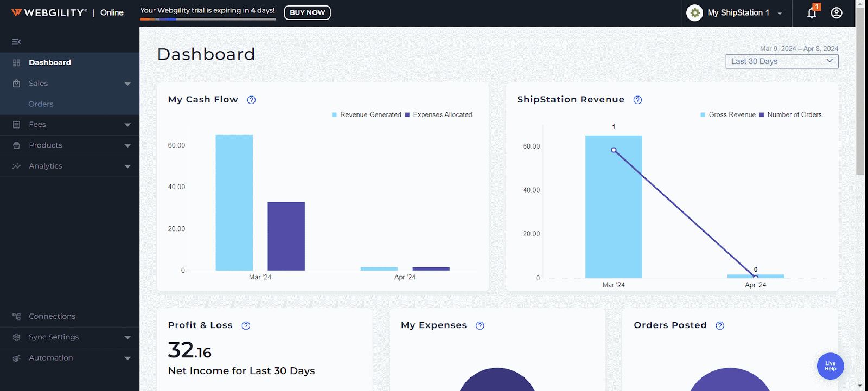868x391 pixels.
Task: Go to Orders in the sidebar
Action: (41, 104)
